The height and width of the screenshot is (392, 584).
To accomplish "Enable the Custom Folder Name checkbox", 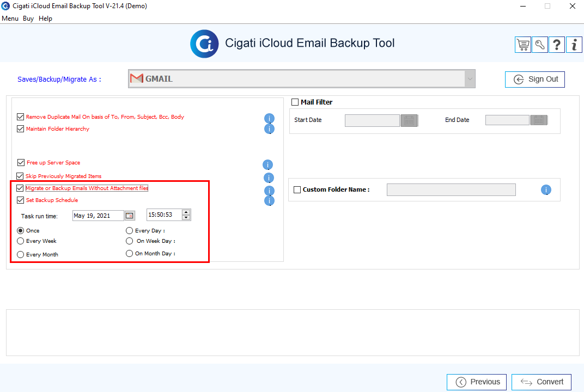I will tap(297, 190).
